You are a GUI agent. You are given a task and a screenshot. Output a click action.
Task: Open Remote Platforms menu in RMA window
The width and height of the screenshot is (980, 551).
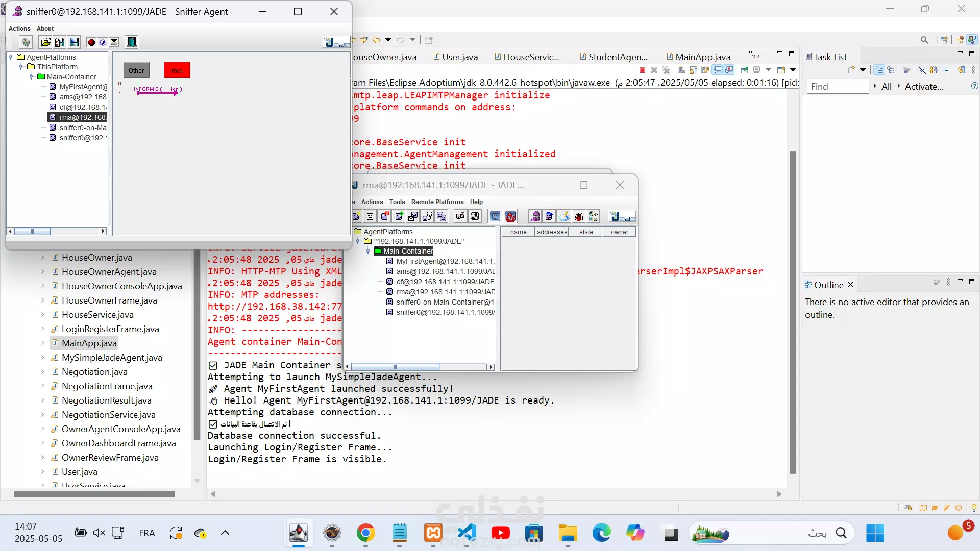tap(437, 202)
